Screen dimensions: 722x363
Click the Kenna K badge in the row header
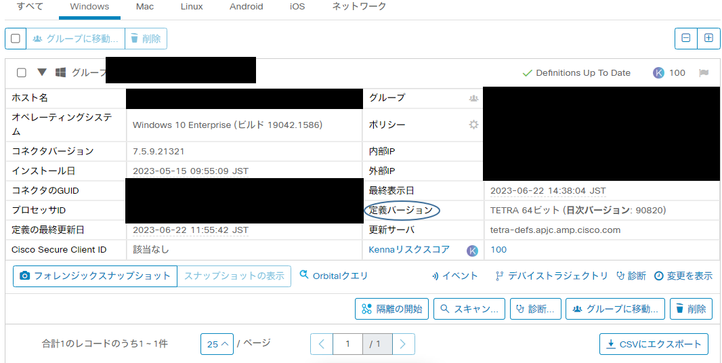click(x=658, y=73)
